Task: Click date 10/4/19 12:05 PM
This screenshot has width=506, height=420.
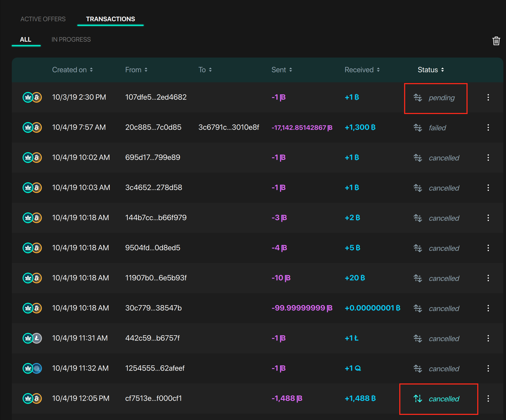Action: tap(81, 398)
